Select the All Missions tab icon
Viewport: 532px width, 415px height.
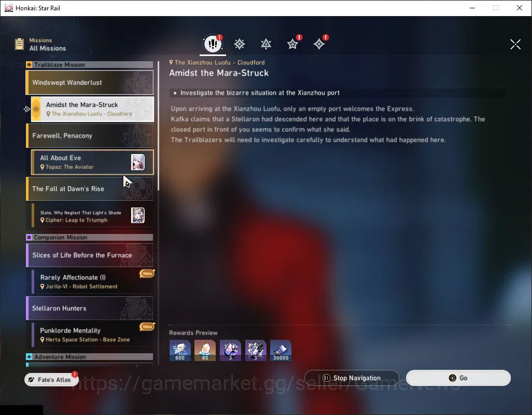tap(213, 44)
